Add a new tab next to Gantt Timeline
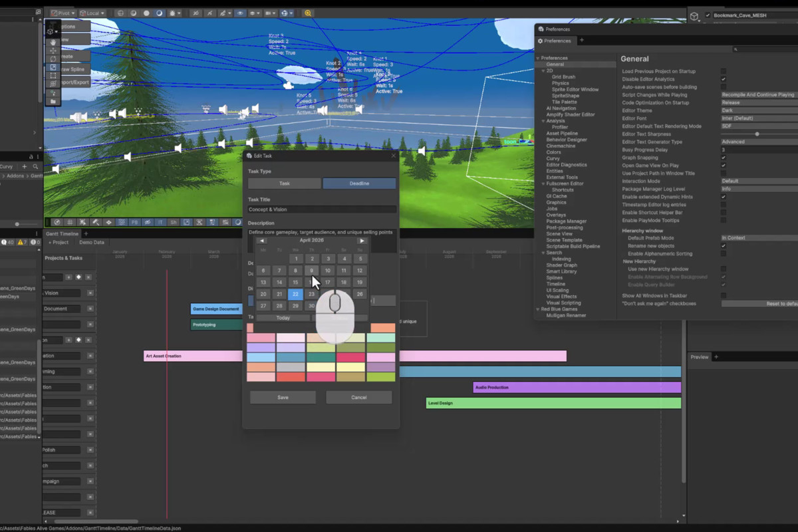798x532 pixels. tap(85, 233)
